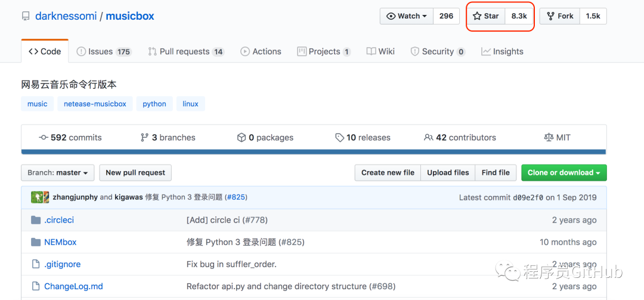
Task: Open the darknessomi owner link
Action: [66, 16]
